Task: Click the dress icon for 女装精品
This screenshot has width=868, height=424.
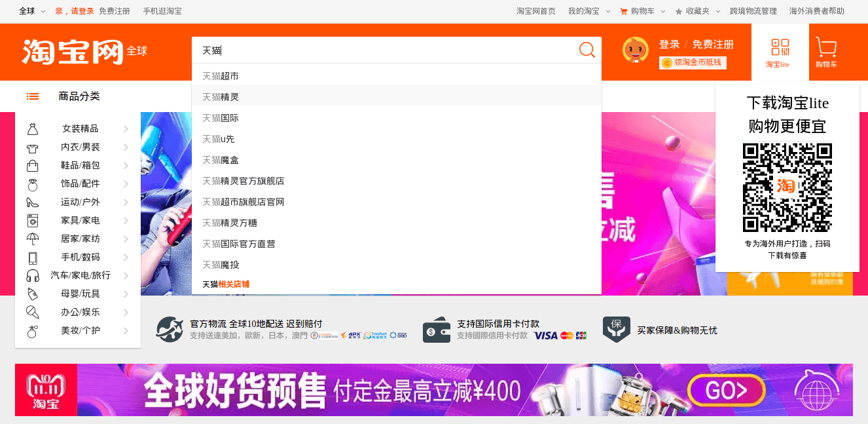Action: pyautogui.click(x=33, y=129)
